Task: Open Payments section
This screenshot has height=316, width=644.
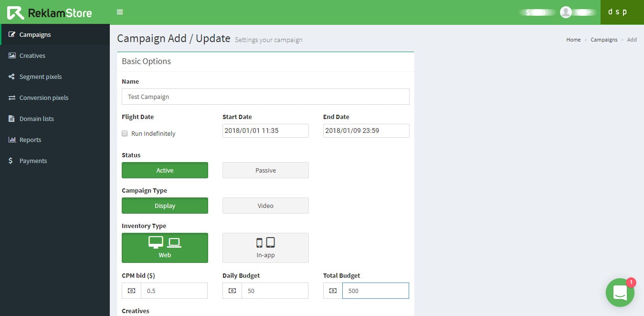Action: click(x=55, y=161)
